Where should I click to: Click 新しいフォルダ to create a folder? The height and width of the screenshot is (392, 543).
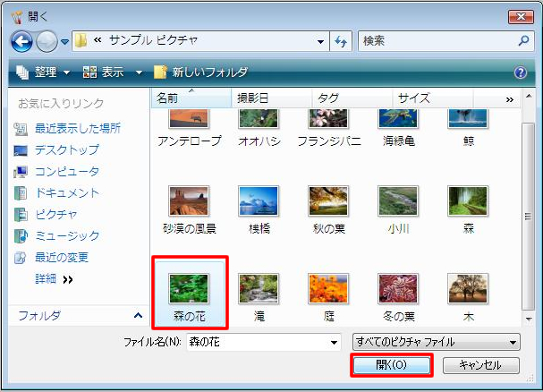[x=202, y=72]
